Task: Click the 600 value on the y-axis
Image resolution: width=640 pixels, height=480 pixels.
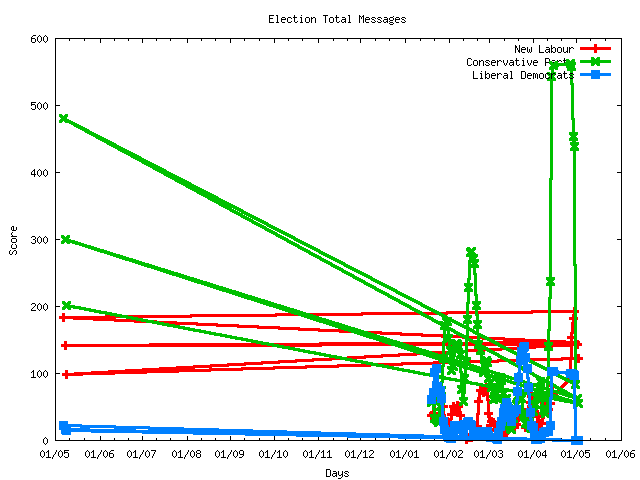Action: click(39, 39)
